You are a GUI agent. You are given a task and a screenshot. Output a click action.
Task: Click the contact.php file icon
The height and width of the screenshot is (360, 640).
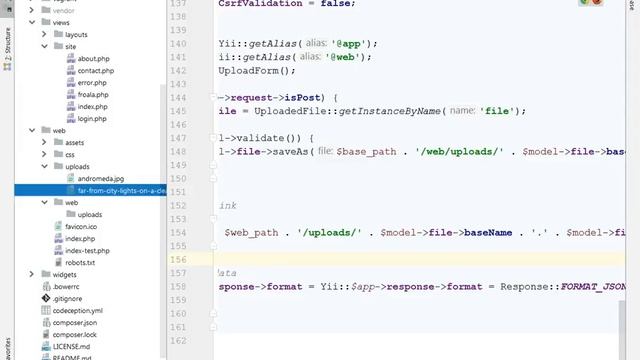coord(71,70)
